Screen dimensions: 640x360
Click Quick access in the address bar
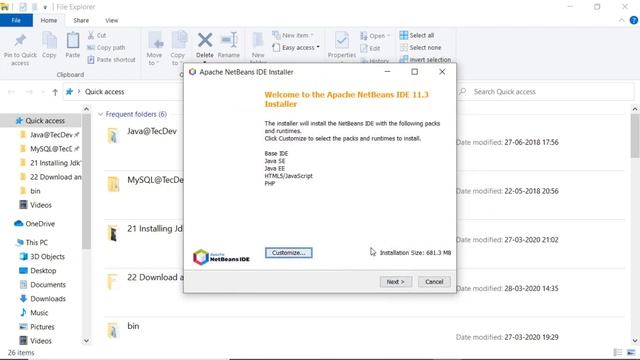click(104, 92)
